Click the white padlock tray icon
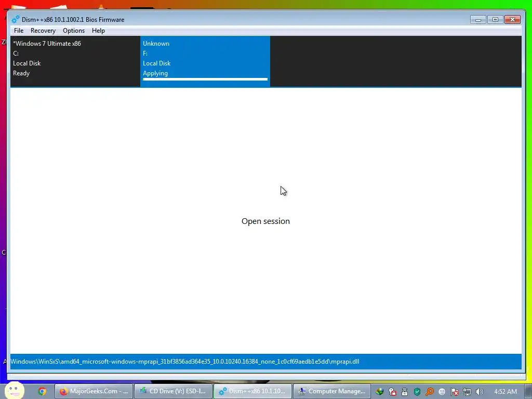Viewport: 532px width, 399px height. 404,392
